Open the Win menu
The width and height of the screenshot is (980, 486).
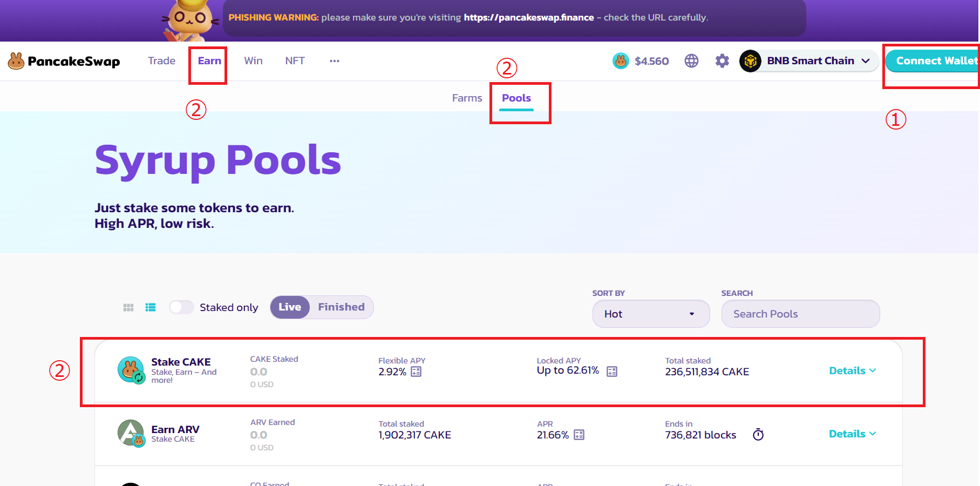[253, 60]
